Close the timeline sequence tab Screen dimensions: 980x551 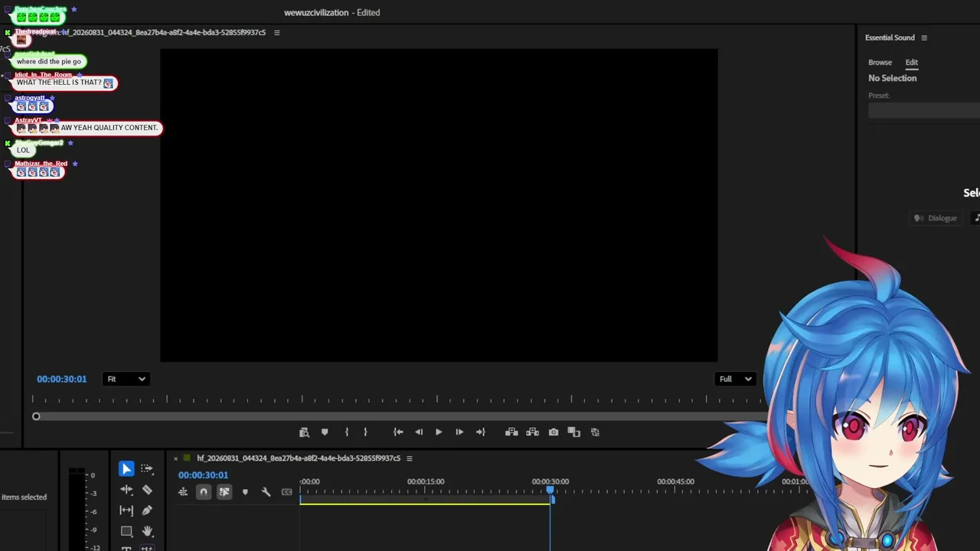click(x=175, y=458)
